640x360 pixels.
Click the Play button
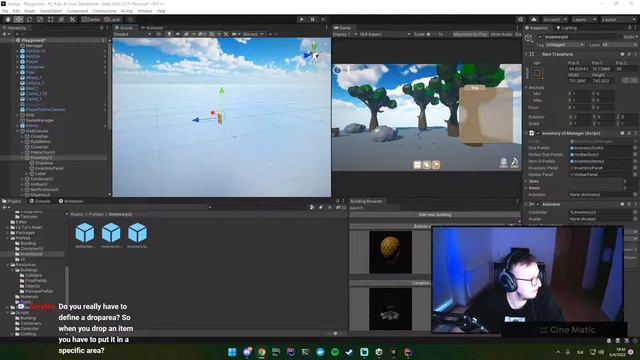tap(302, 19)
